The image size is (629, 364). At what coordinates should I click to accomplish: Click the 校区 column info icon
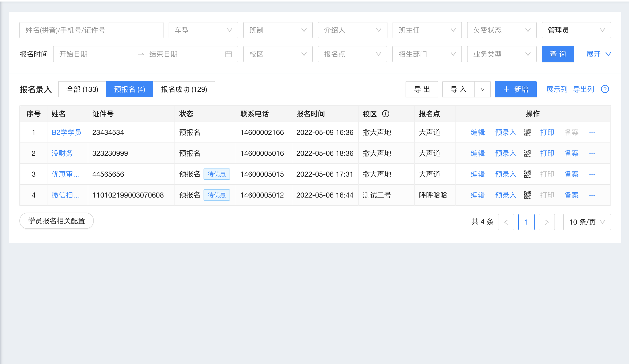pos(386,114)
